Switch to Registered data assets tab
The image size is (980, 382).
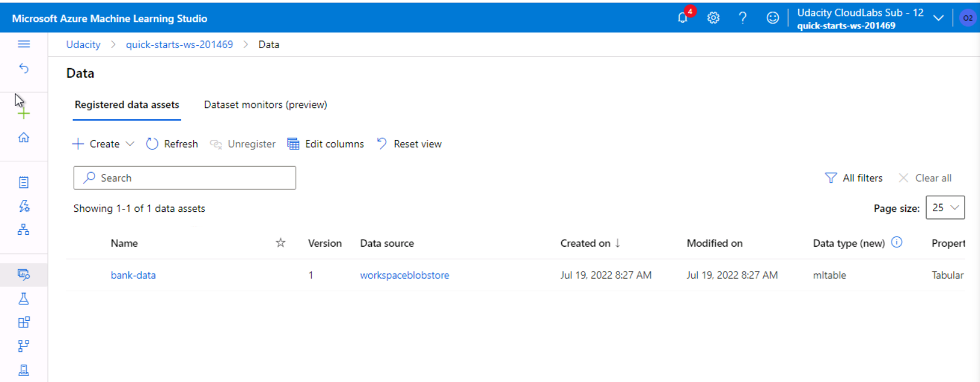(x=127, y=104)
